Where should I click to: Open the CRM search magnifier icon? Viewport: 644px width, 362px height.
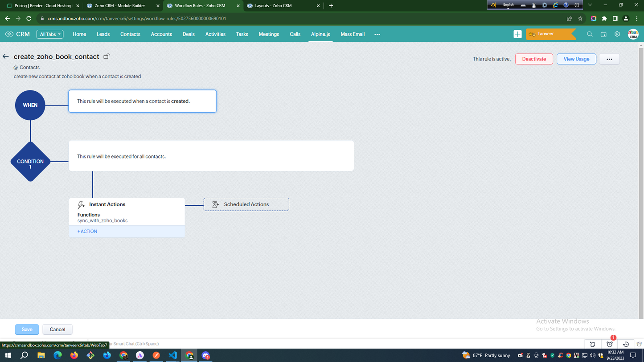coord(590,34)
